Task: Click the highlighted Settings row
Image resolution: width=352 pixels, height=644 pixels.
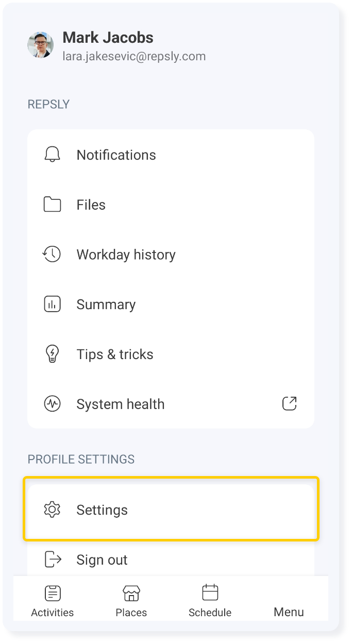Action: (171, 509)
